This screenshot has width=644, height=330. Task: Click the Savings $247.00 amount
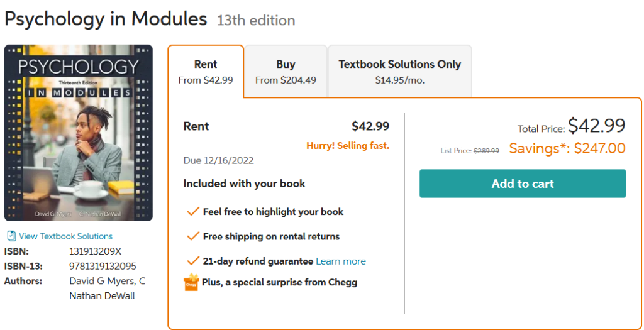(x=567, y=148)
